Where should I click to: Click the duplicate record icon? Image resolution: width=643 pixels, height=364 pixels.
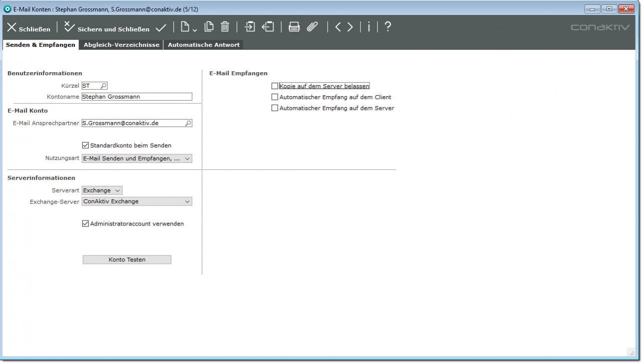coord(210,27)
